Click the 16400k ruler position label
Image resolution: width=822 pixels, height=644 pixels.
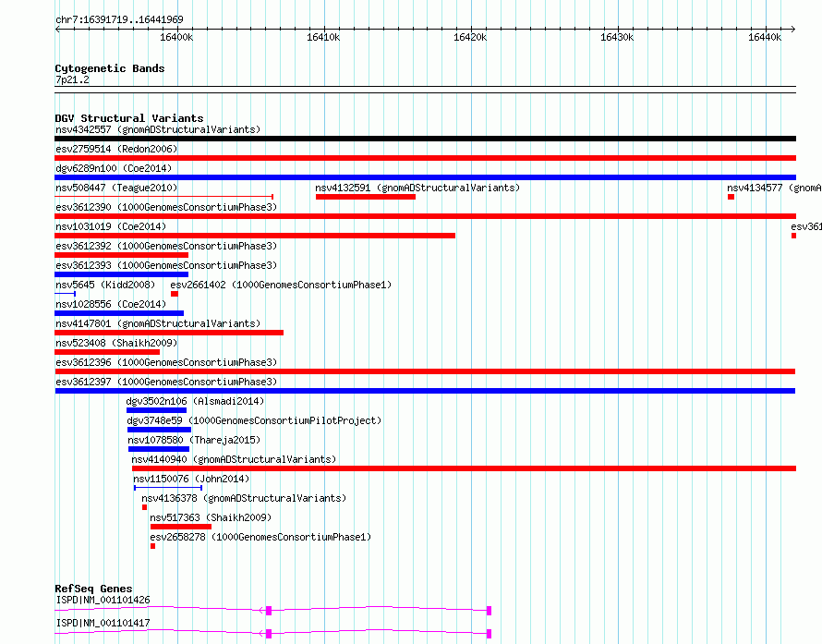tap(176, 38)
